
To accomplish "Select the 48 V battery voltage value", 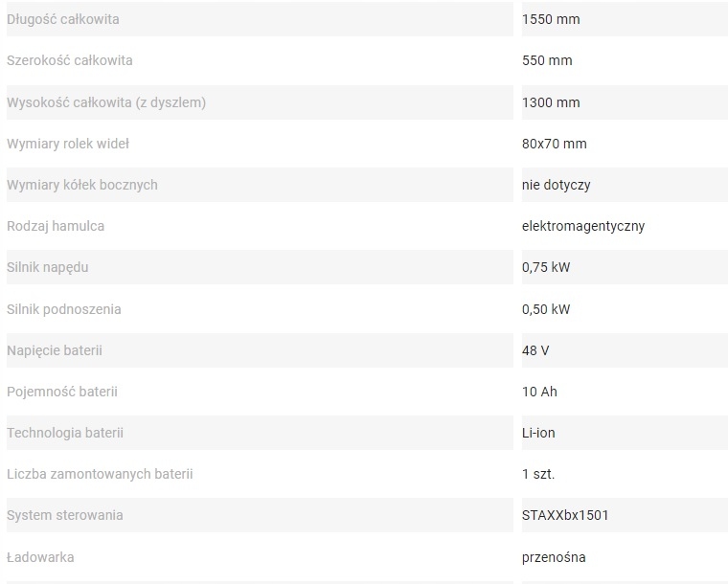I will click(535, 350).
